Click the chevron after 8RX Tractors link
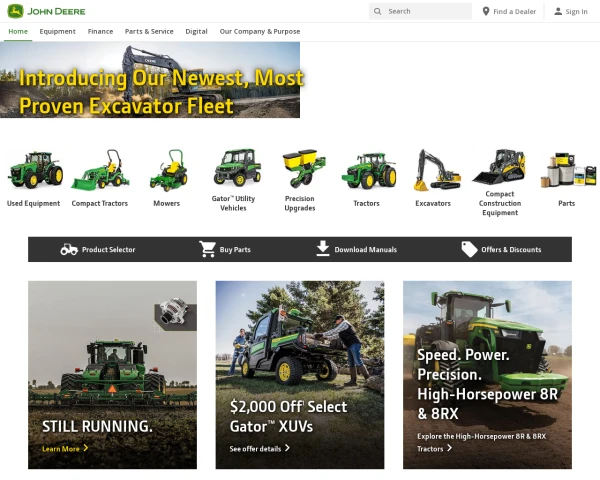 [x=450, y=448]
